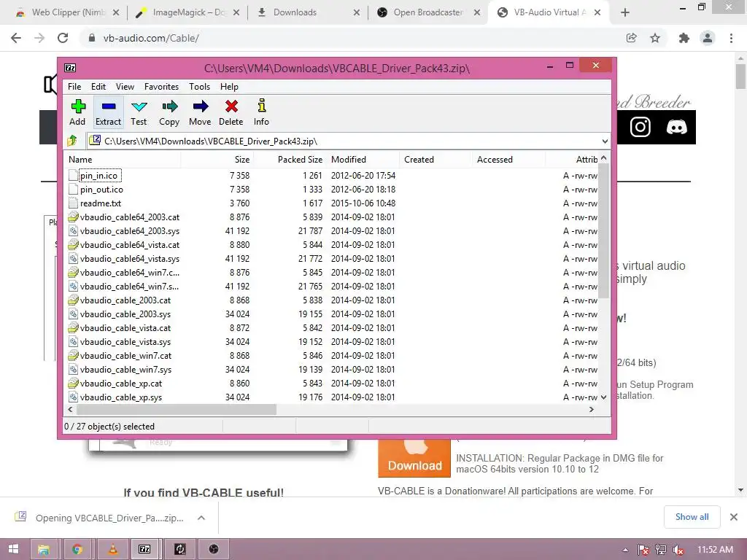
Task: Open the Instagram icon on the webpage
Action: [640, 127]
